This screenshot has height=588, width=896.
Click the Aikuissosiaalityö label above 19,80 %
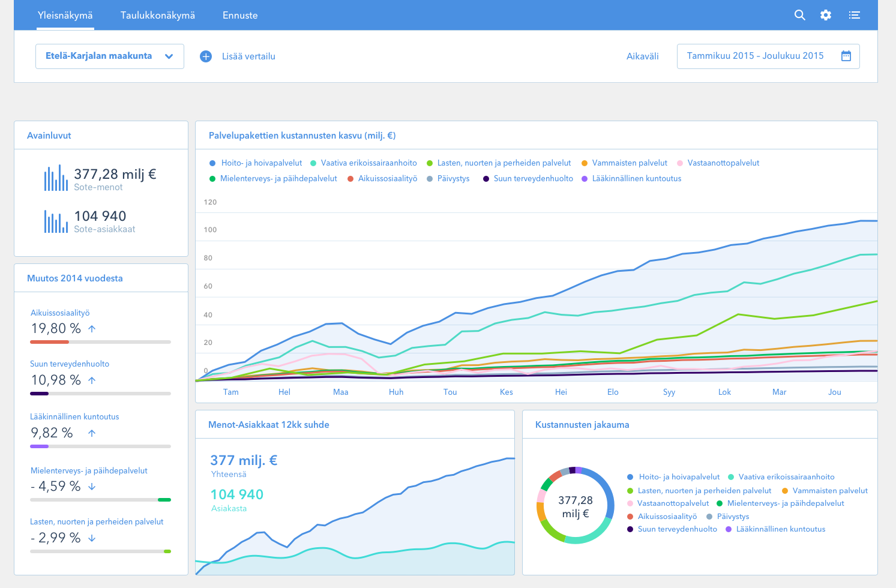[60, 313]
